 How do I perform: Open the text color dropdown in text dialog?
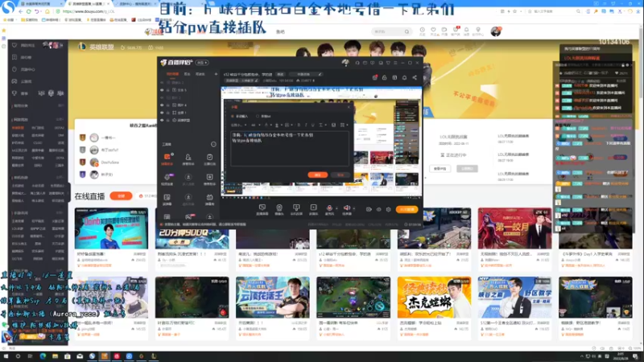(267, 125)
